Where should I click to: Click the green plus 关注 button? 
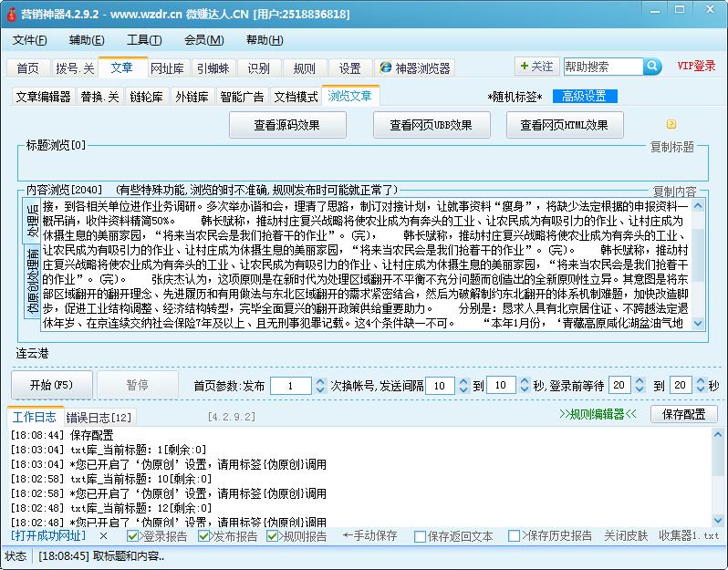[x=536, y=67]
